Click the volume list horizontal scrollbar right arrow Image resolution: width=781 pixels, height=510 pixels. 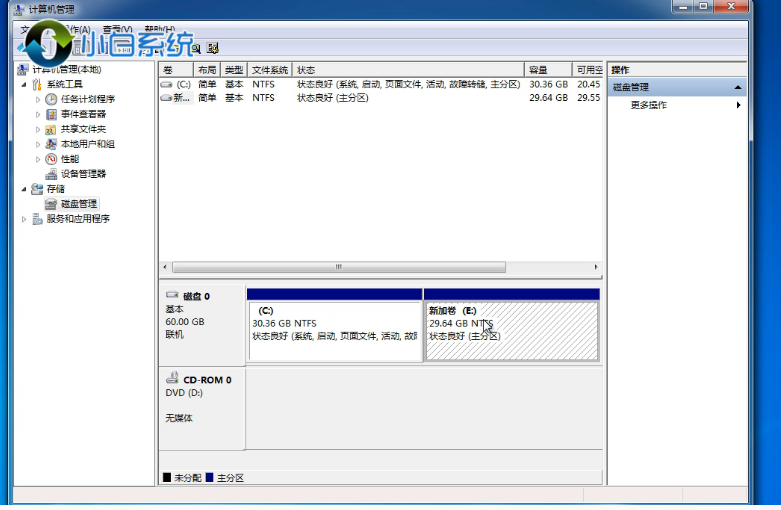click(597, 267)
